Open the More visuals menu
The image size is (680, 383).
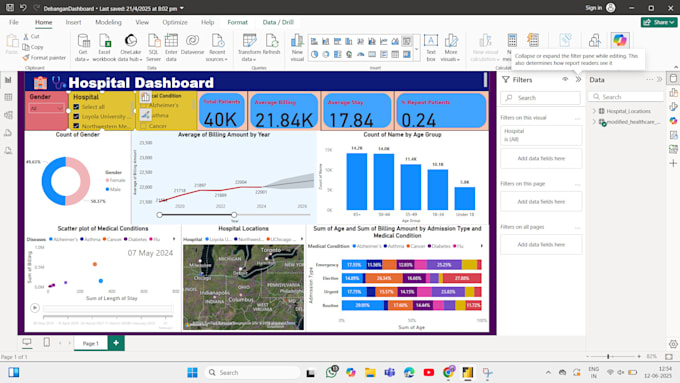[451, 47]
